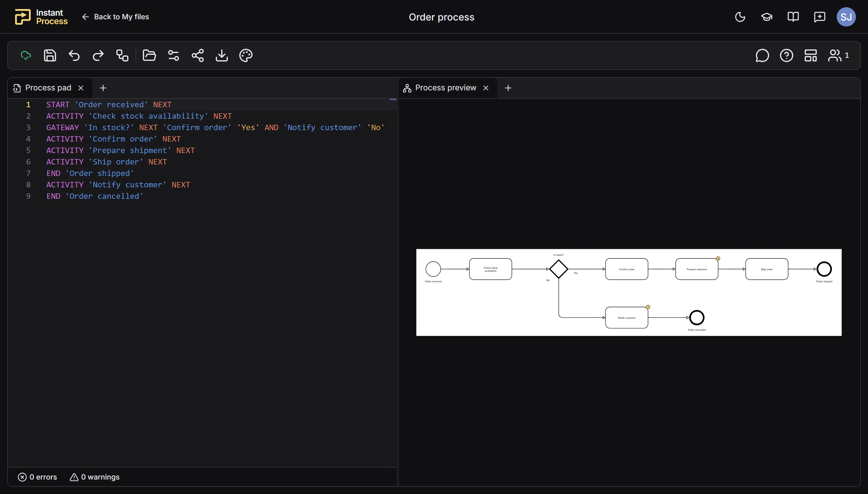Toggle dark mode with the moon icon
Screen dimensions: 868x494
click(x=740, y=17)
